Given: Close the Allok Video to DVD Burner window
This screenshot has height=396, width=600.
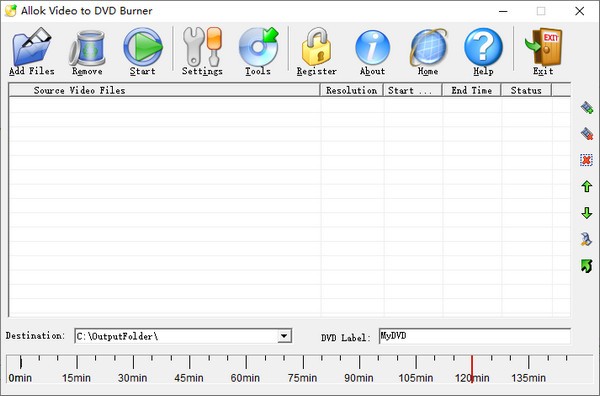Looking at the screenshot, I should pos(580,11).
